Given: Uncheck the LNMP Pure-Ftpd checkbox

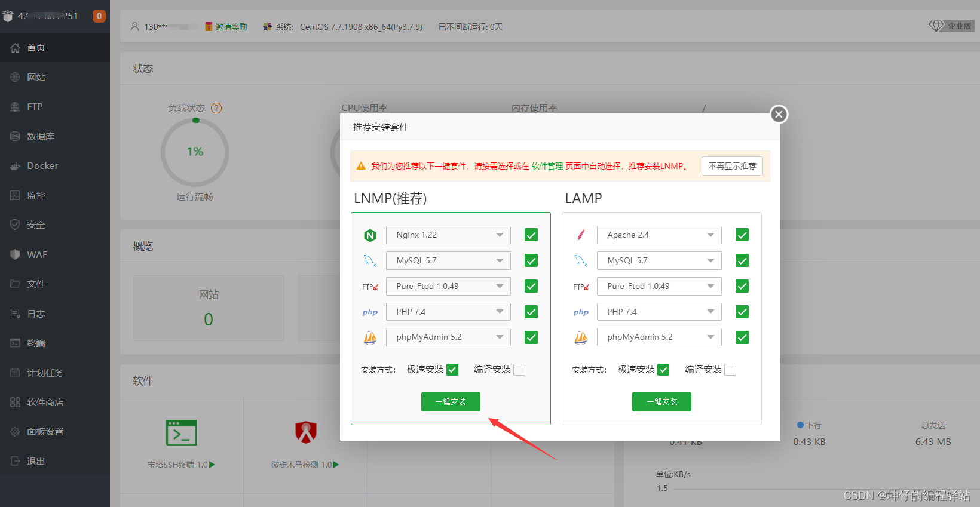Looking at the screenshot, I should [x=531, y=287].
